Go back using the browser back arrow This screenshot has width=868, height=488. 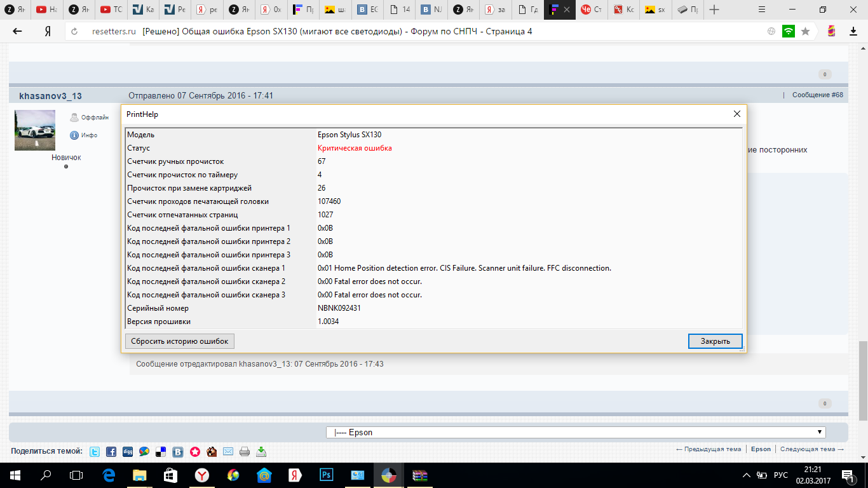click(17, 31)
